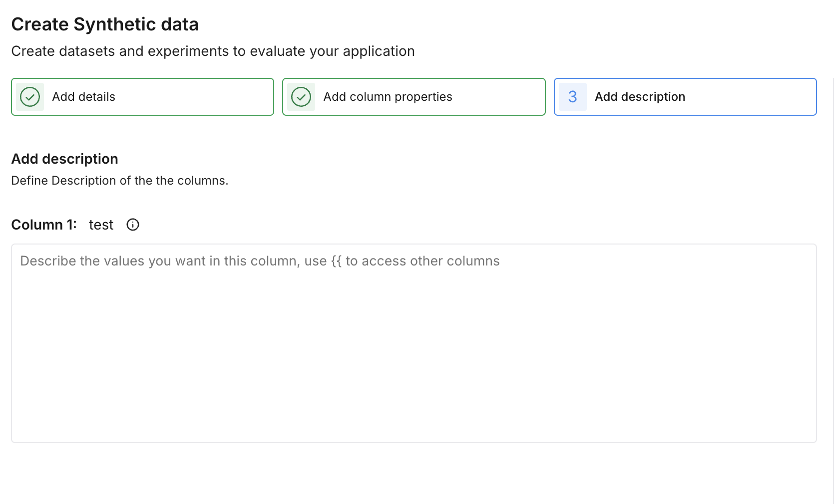This screenshot has width=836, height=504.
Task: Click the 'Add column properties' label text
Action: tap(388, 97)
